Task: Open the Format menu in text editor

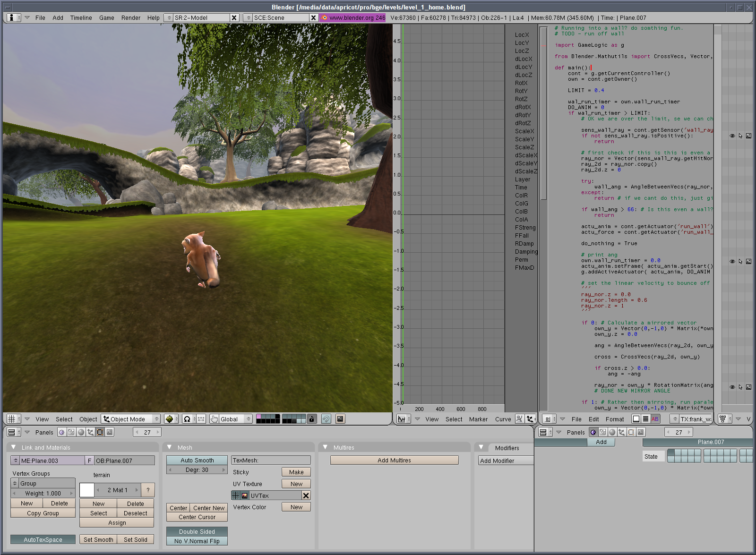Action: point(615,419)
